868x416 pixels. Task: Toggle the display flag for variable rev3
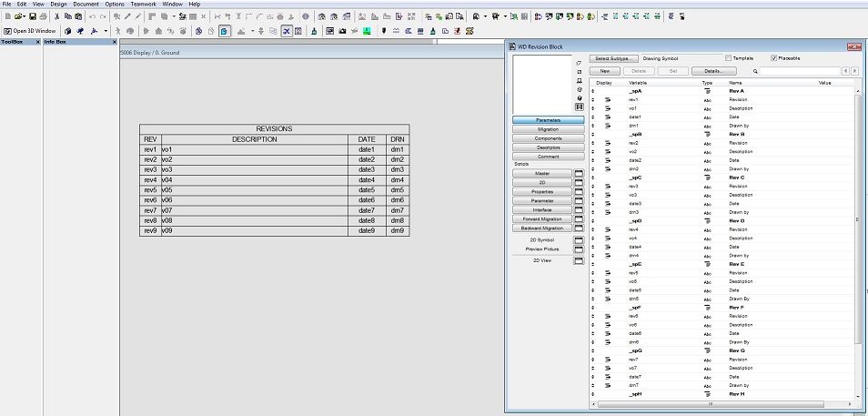pos(608,186)
